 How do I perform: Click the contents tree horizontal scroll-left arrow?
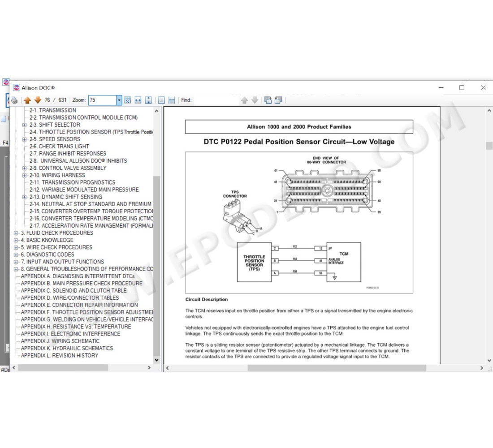(14, 367)
